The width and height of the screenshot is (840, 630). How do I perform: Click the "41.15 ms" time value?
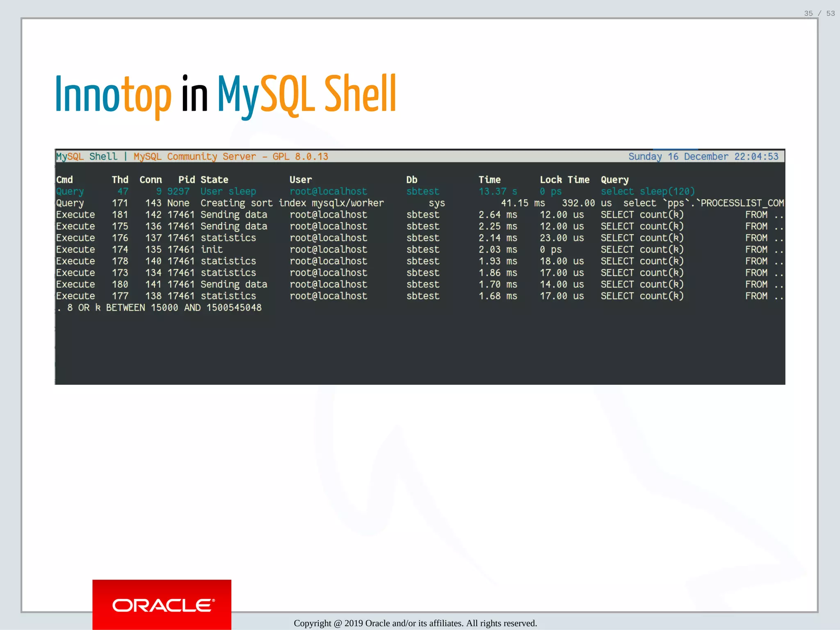pyautogui.click(x=523, y=203)
